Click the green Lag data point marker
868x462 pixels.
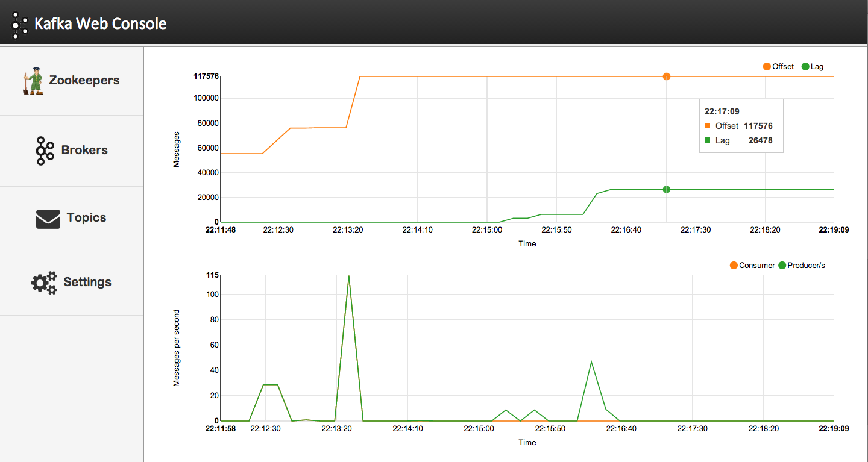tap(667, 189)
